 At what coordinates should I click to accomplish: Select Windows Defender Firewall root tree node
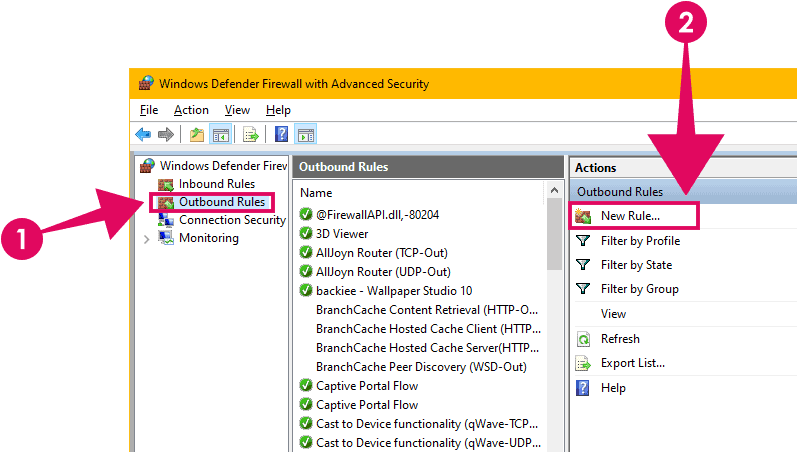(x=223, y=166)
